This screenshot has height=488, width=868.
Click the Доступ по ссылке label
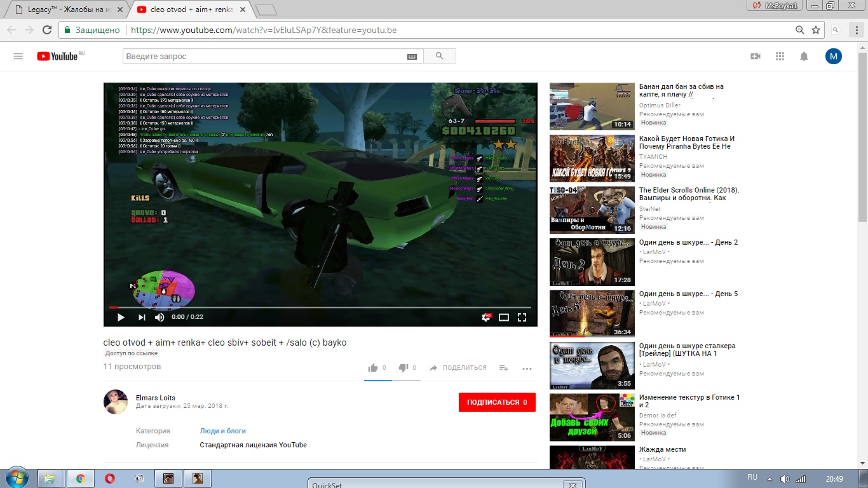click(132, 353)
